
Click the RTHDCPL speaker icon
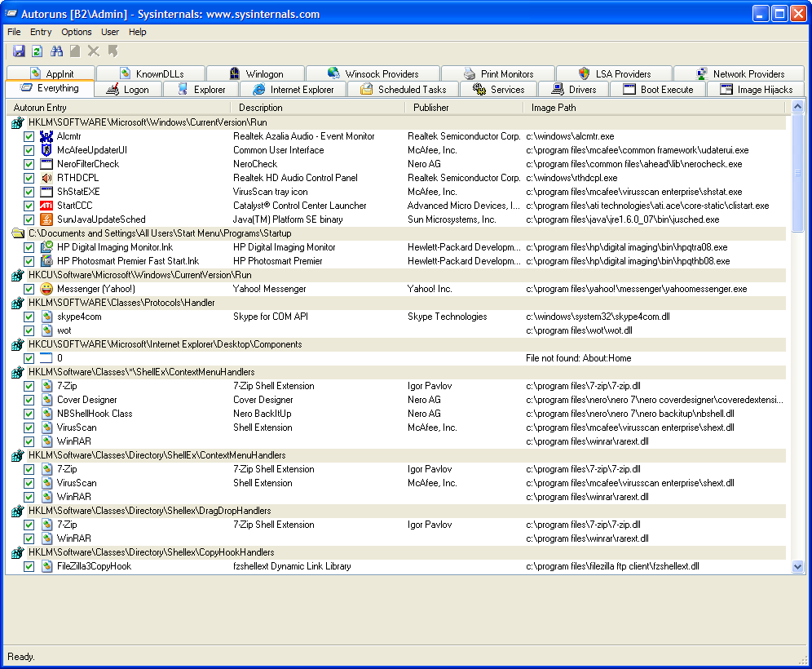pos(46,178)
